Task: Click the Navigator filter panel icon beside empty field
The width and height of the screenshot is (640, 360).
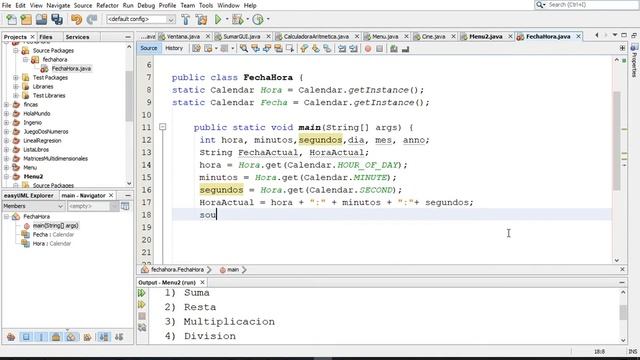Action: click(125, 207)
